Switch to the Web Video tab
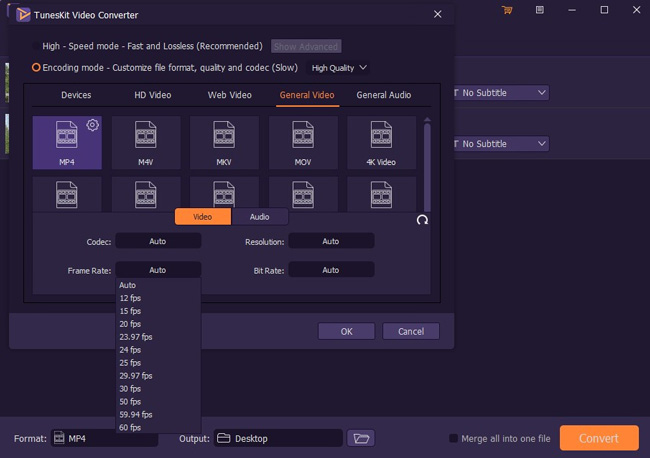The width and height of the screenshot is (650, 458). point(230,95)
